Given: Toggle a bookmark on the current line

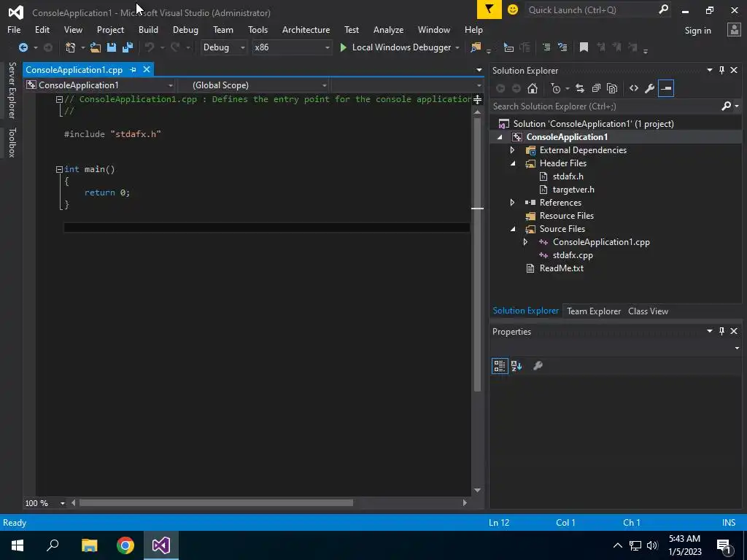Looking at the screenshot, I should pos(584,47).
